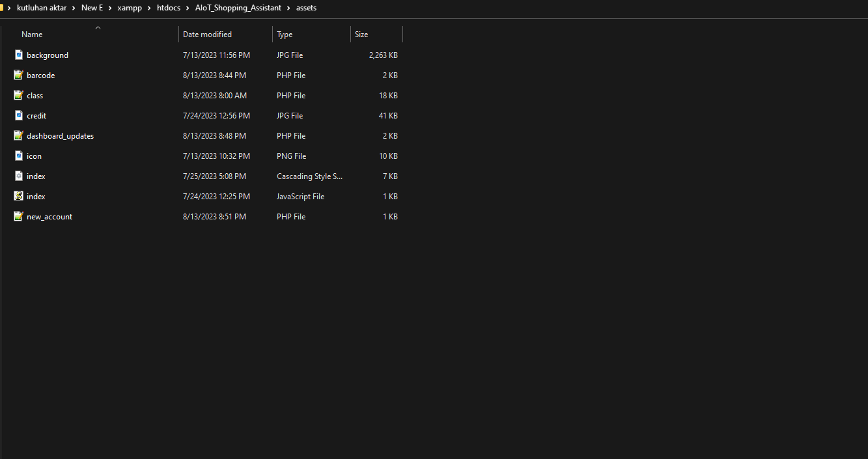Select the new_account file entry
868x459 pixels.
(x=49, y=216)
